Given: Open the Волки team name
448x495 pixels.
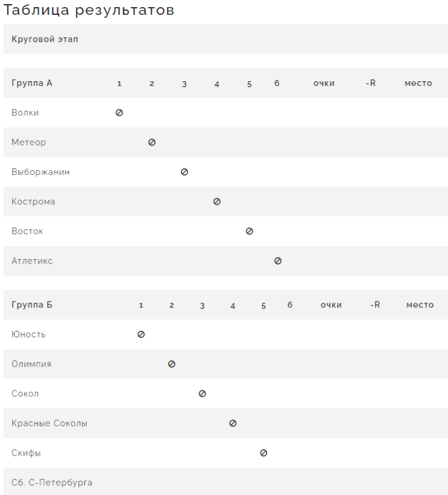Looking at the screenshot, I should point(25,112).
